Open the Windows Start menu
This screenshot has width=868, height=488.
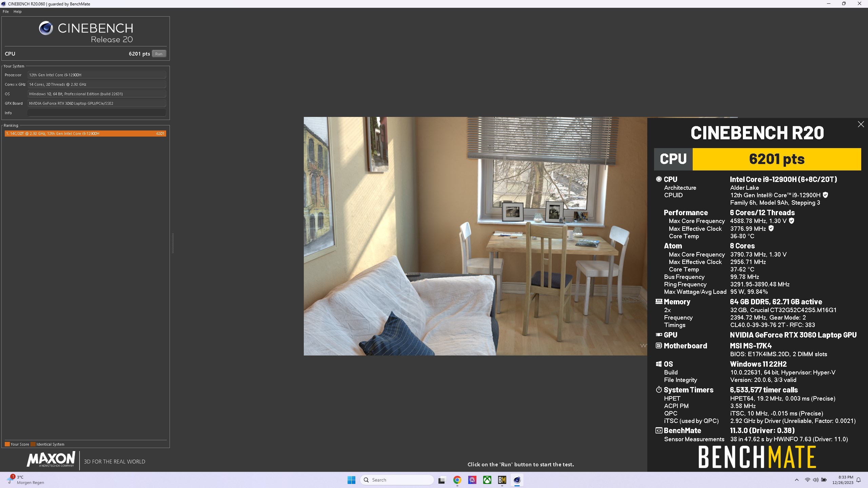coord(351,480)
